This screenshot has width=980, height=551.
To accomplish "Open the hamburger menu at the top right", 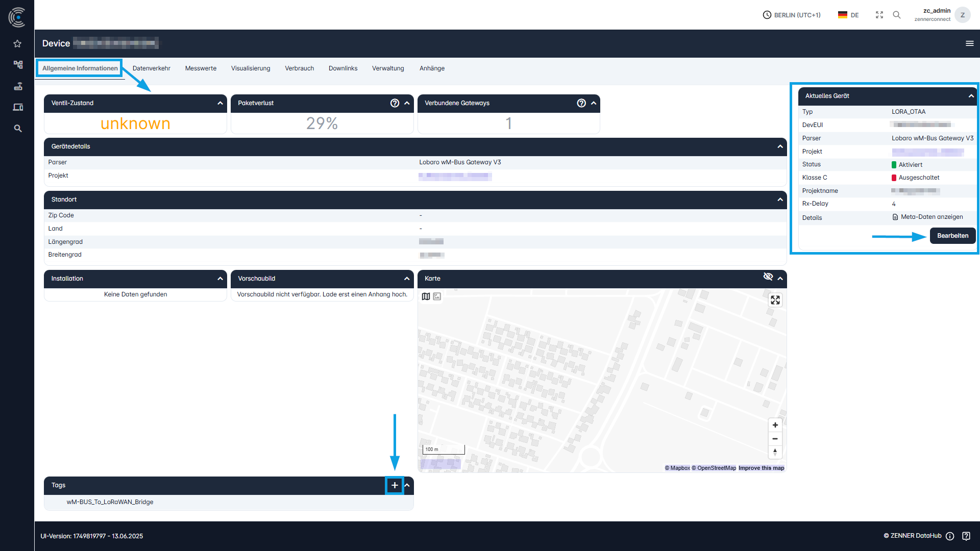I will click(969, 43).
